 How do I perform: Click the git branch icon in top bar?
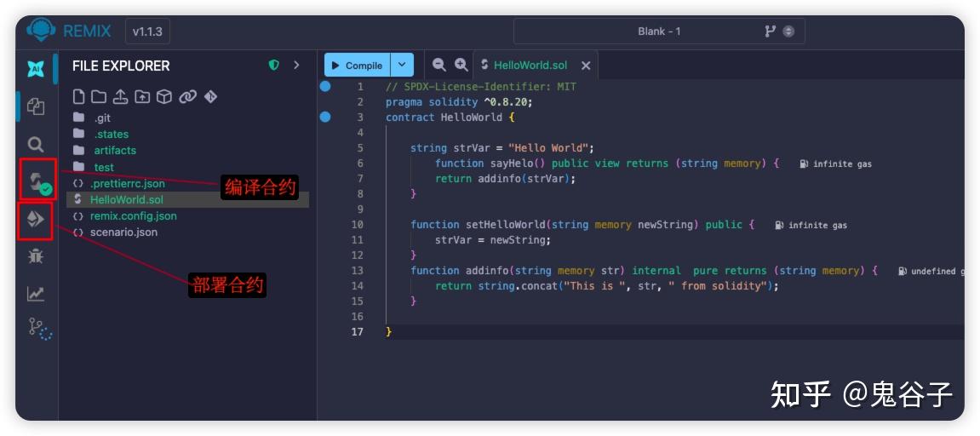click(x=770, y=31)
